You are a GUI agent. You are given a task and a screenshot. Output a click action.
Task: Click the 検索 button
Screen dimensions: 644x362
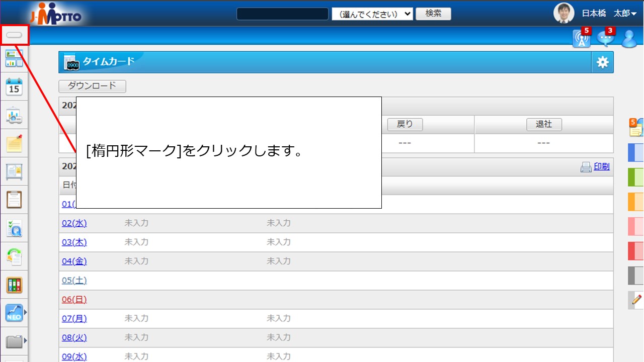[433, 14]
